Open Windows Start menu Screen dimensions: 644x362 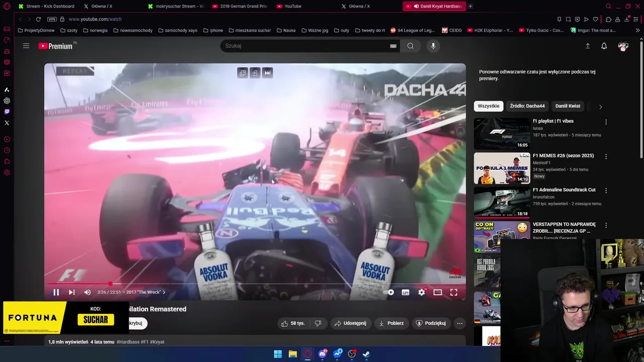(278, 354)
